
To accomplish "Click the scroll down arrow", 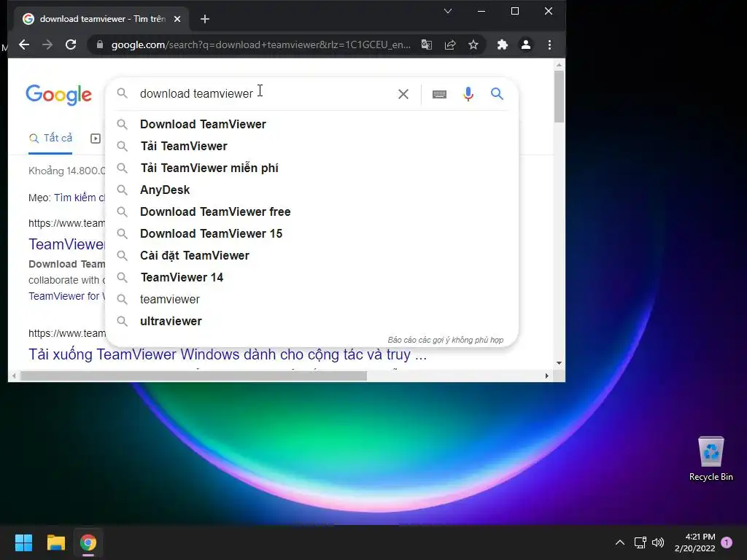I will [x=560, y=363].
